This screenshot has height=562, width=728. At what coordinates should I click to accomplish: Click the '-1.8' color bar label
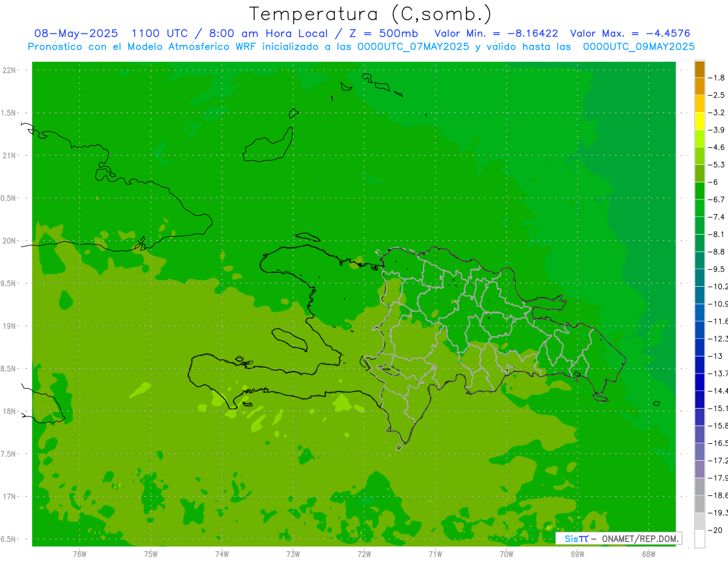click(x=716, y=78)
